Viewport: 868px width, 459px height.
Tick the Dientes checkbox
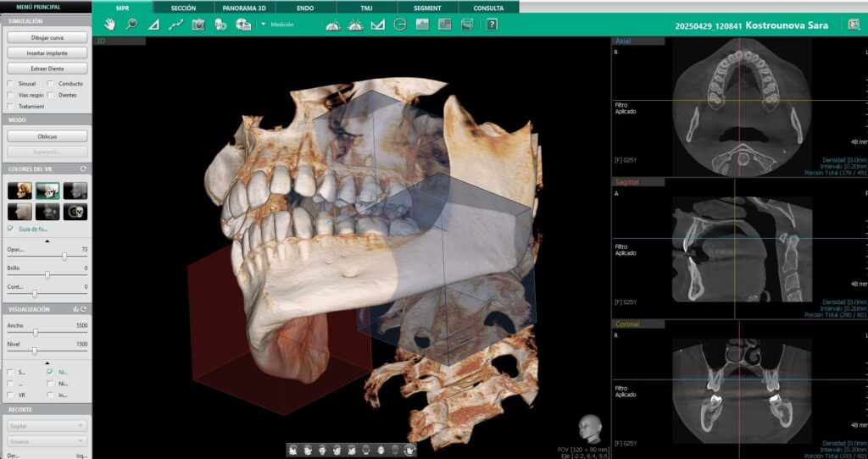(51, 95)
